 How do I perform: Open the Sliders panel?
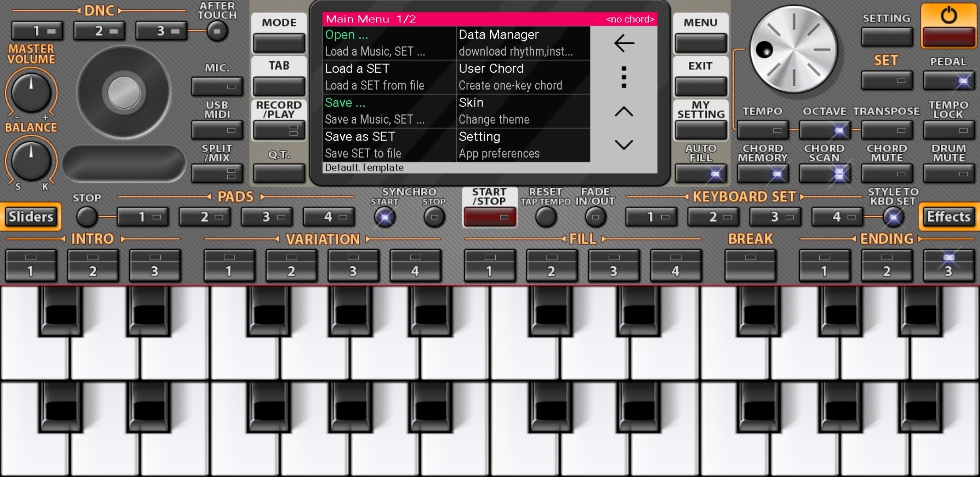pyautogui.click(x=31, y=217)
